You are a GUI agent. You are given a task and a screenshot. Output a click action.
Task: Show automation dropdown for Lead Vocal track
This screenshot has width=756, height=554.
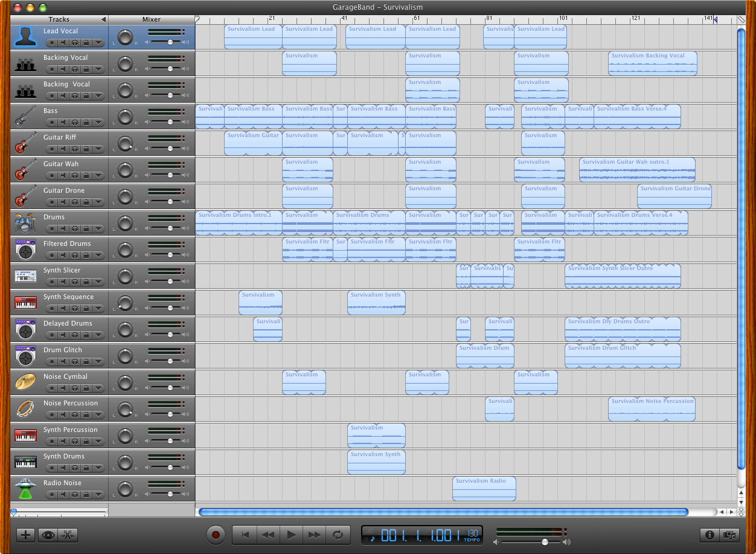pos(98,43)
